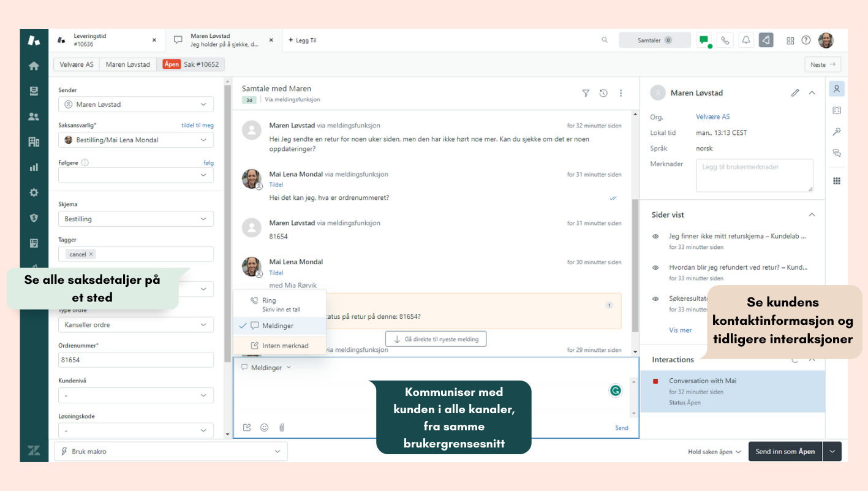The width and height of the screenshot is (868, 491).
Task: Insert emoji with the smiley icon
Action: click(x=264, y=427)
